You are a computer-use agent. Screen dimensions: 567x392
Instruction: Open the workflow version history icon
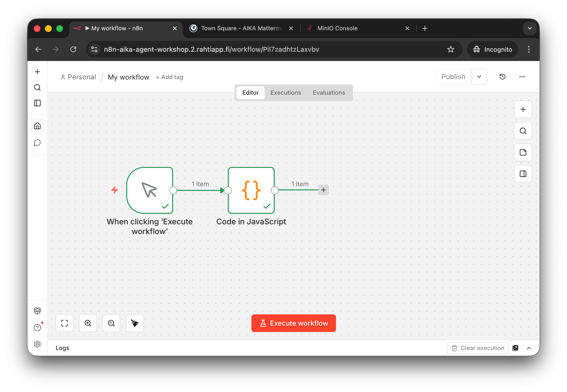point(502,77)
